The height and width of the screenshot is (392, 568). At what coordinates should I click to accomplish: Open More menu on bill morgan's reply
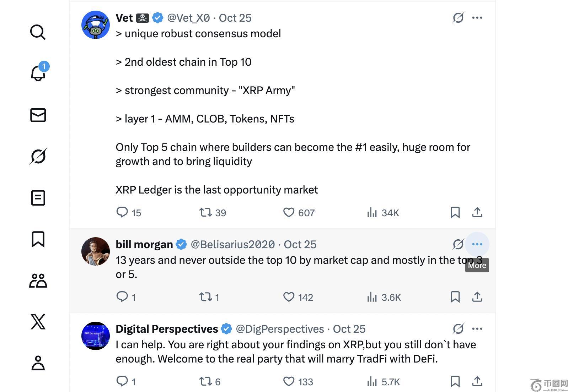tap(477, 244)
